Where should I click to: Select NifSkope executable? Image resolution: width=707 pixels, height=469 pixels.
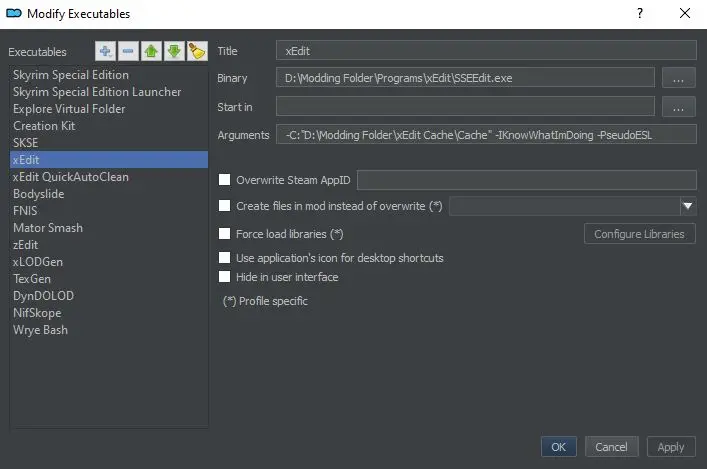click(109, 313)
